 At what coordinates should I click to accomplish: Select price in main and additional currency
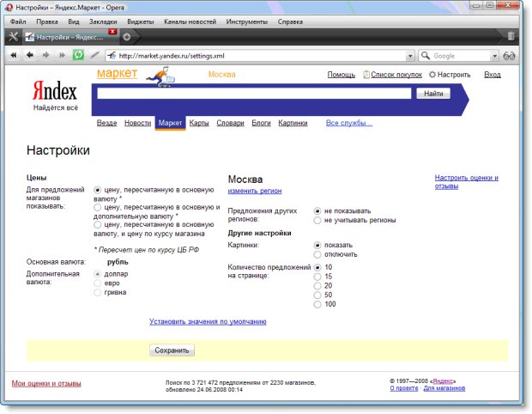click(97, 207)
